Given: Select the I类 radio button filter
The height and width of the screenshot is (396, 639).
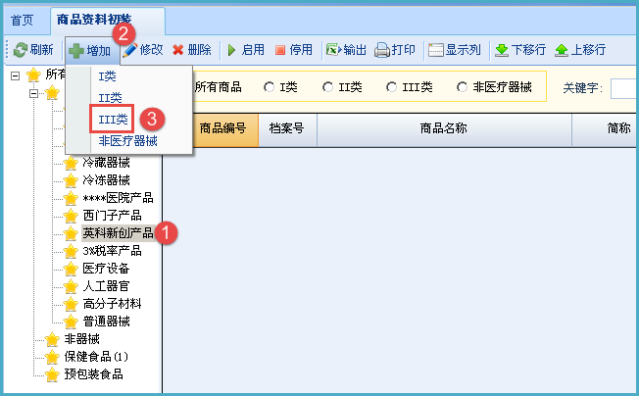Looking at the screenshot, I should (269, 87).
